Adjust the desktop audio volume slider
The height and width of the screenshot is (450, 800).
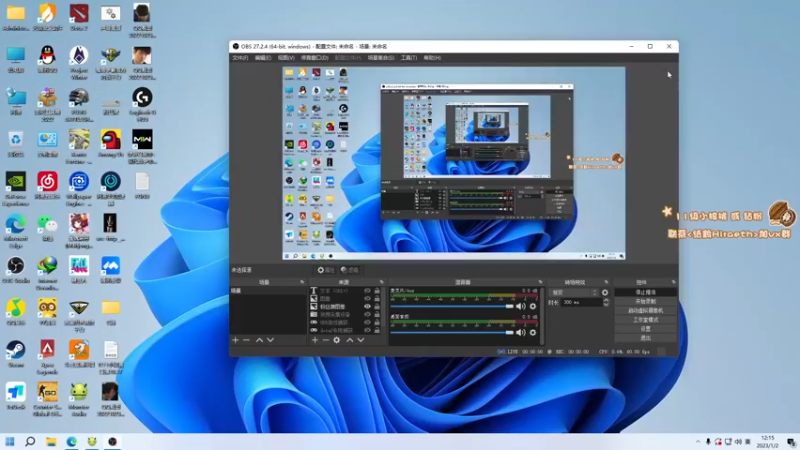[452, 332]
